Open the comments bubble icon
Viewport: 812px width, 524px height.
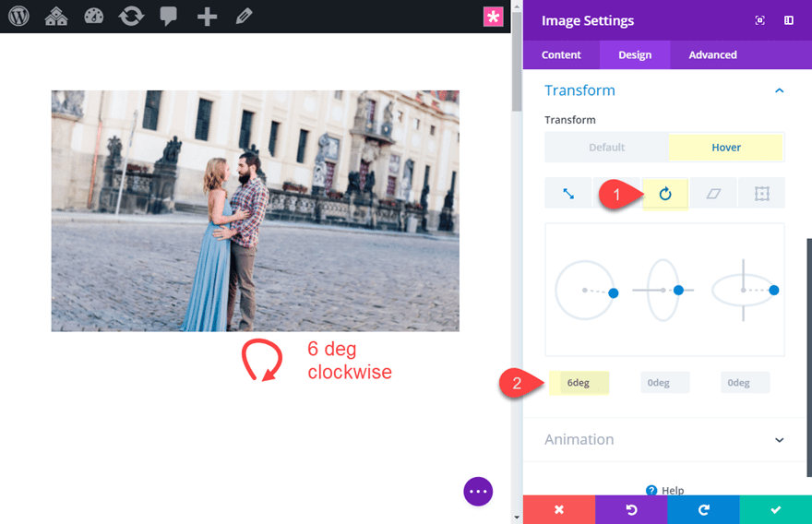point(169,17)
